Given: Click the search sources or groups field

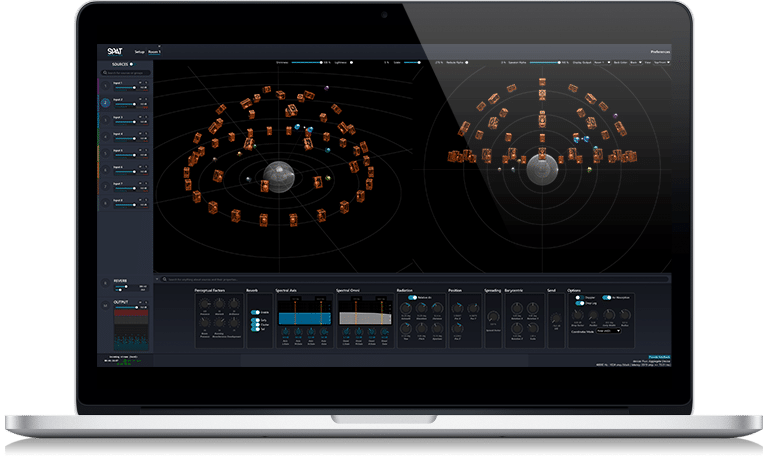Looking at the screenshot, I should coord(128,73).
